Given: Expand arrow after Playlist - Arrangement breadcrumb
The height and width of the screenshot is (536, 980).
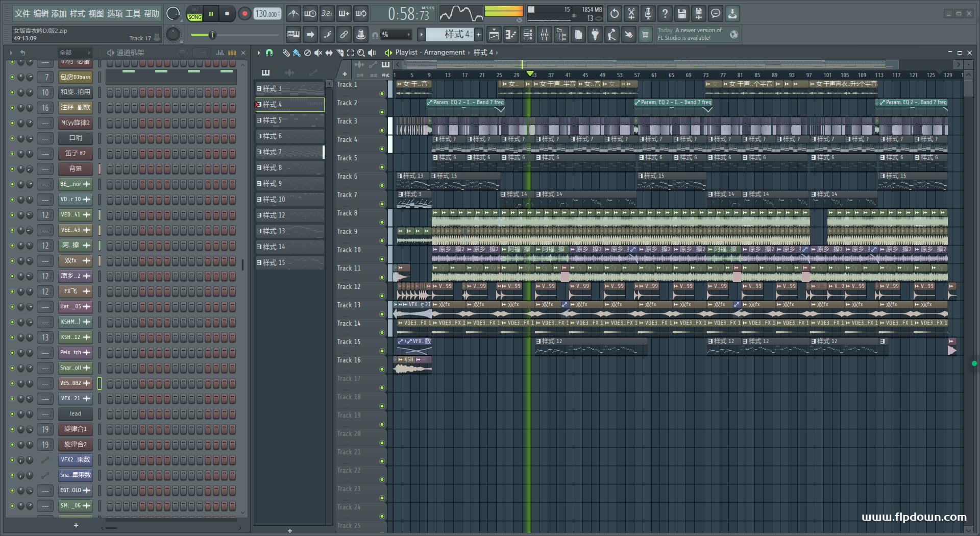Looking at the screenshot, I should coord(469,53).
